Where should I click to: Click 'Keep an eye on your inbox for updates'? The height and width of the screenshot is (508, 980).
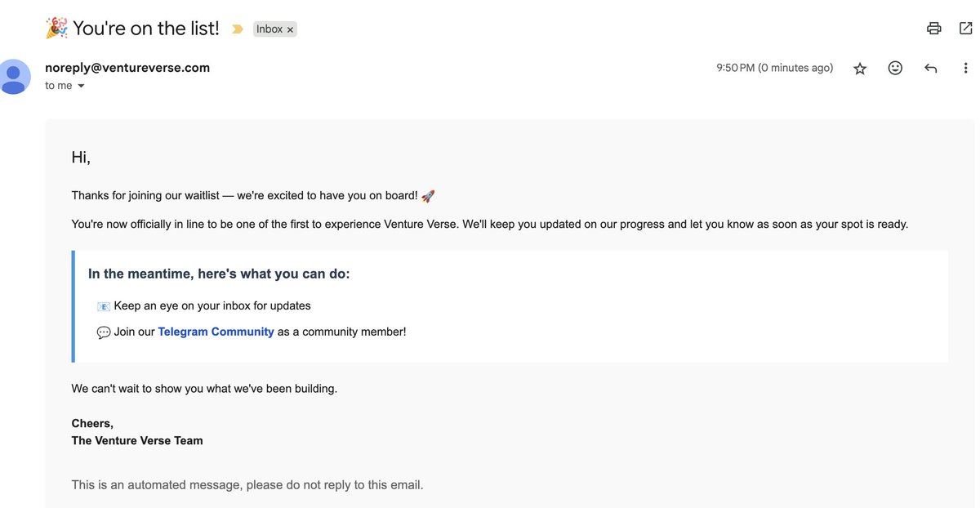click(212, 305)
